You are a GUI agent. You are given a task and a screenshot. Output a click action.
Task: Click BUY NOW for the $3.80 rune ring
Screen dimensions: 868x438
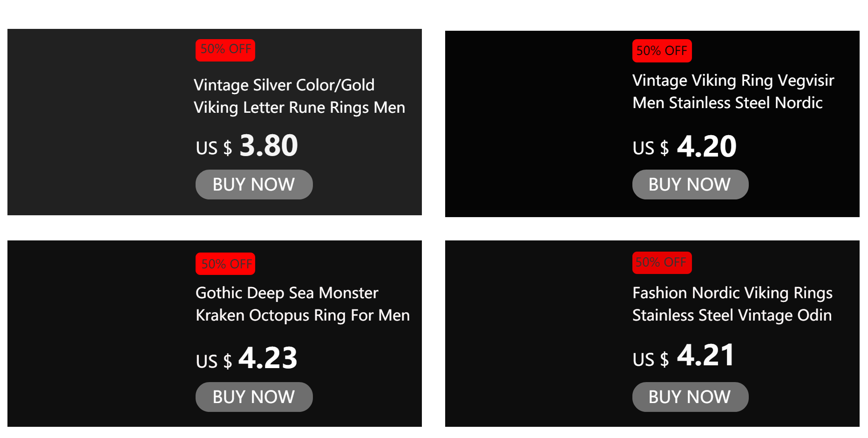[254, 185]
